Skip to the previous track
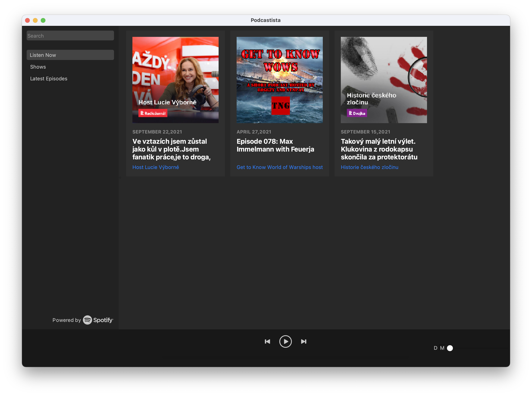Screen dimensions: 532x396 point(267,341)
